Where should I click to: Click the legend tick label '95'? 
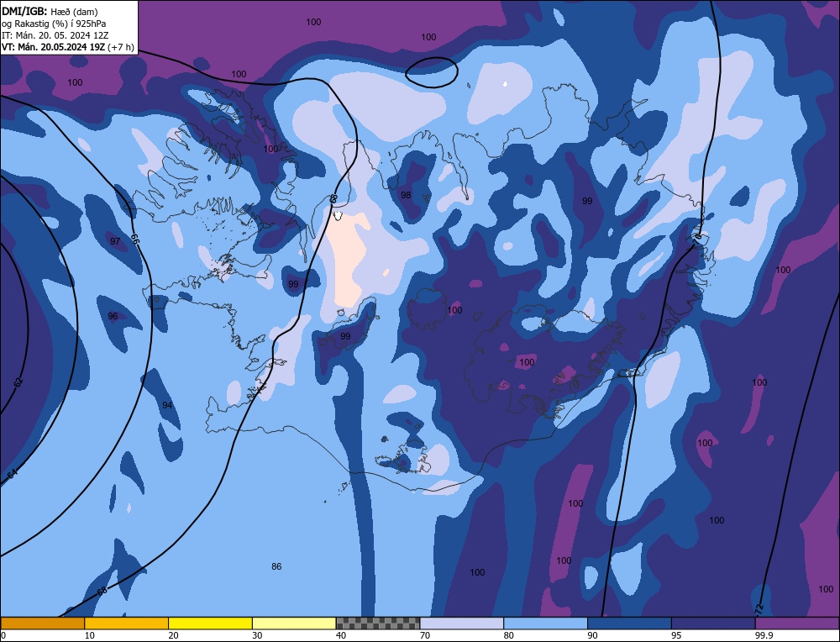coord(676,635)
